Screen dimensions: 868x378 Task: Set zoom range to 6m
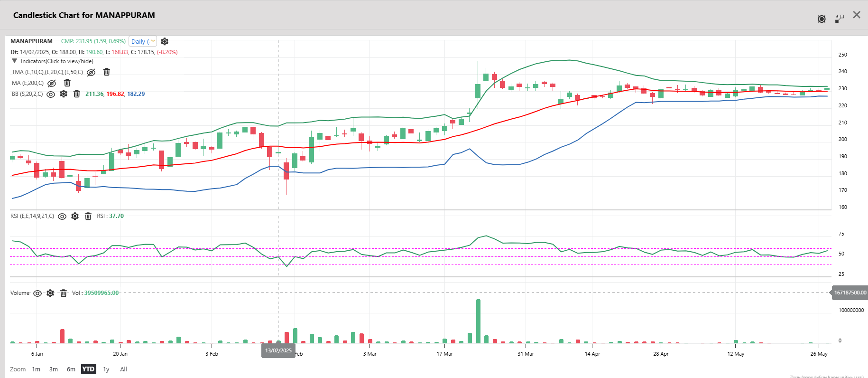[71, 369]
